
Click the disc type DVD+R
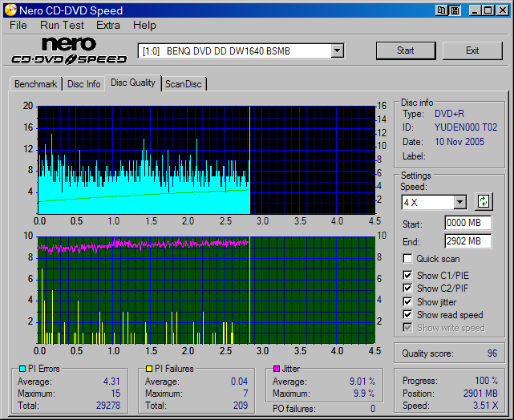pos(449,114)
